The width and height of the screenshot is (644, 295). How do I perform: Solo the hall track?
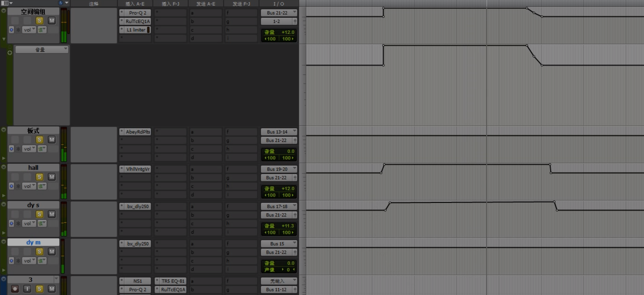pyautogui.click(x=39, y=177)
